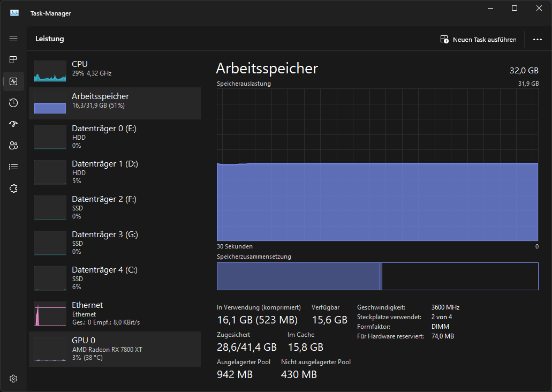The width and height of the screenshot is (552, 392).
Task: Click the 'Leistung' page heading
Action: click(x=50, y=39)
